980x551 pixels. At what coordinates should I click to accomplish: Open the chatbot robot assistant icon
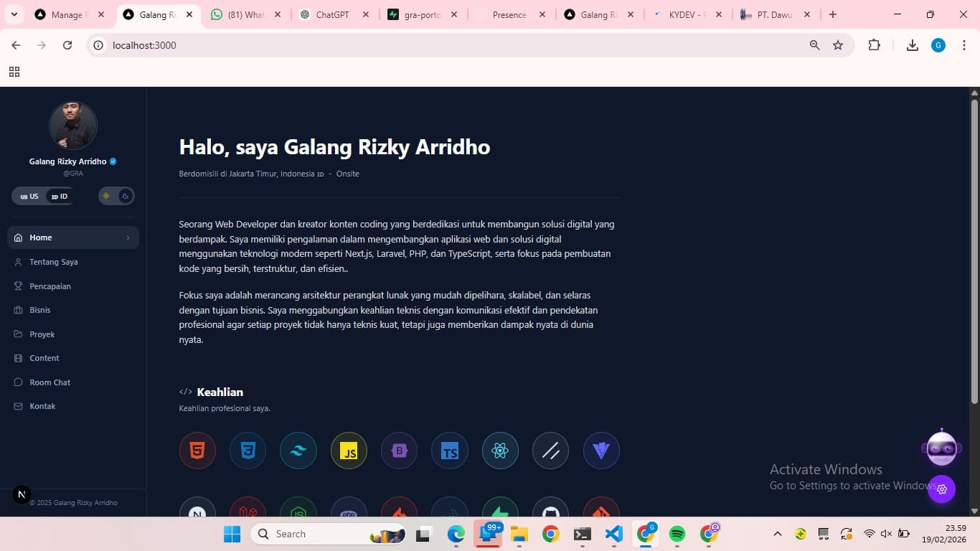pyautogui.click(x=942, y=448)
